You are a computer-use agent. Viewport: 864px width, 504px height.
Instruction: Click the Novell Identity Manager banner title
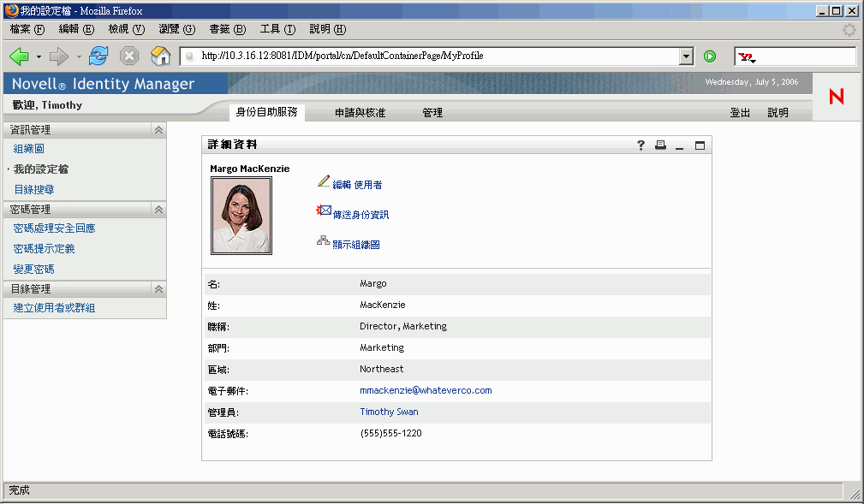(103, 84)
